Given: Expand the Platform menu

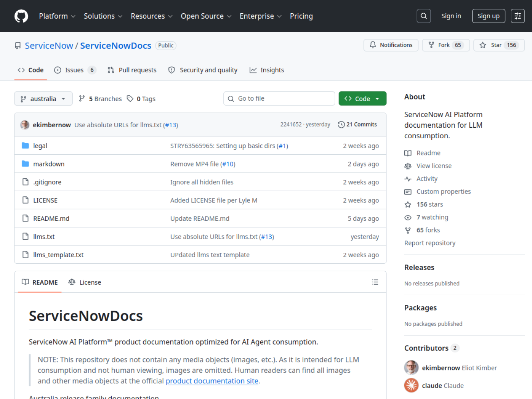Looking at the screenshot, I should (57, 16).
